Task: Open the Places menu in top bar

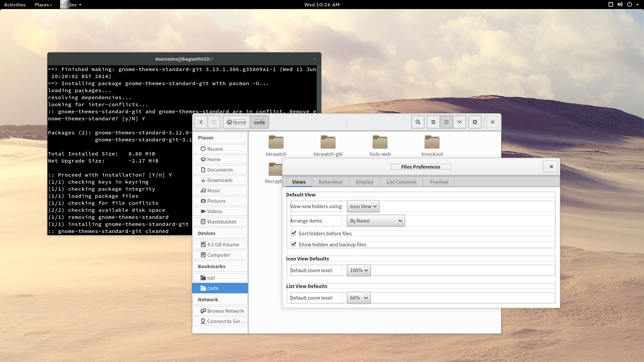Action: [x=43, y=5]
